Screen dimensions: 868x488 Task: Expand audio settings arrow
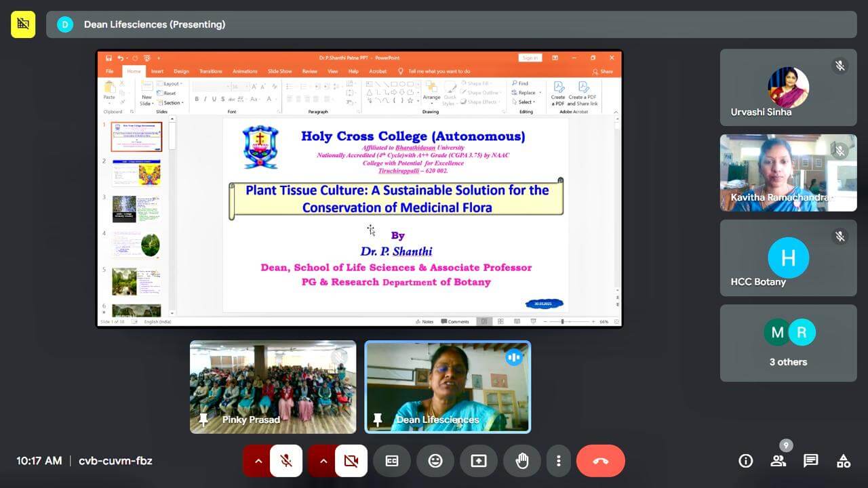[258, 461]
